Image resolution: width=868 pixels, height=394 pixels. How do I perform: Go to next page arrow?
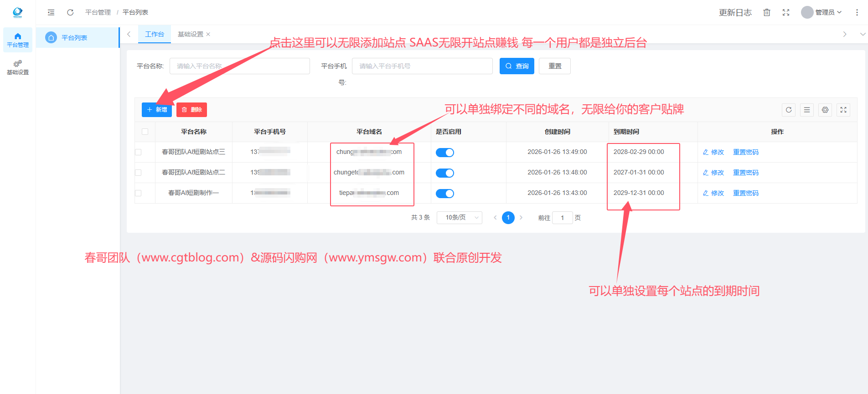click(521, 218)
